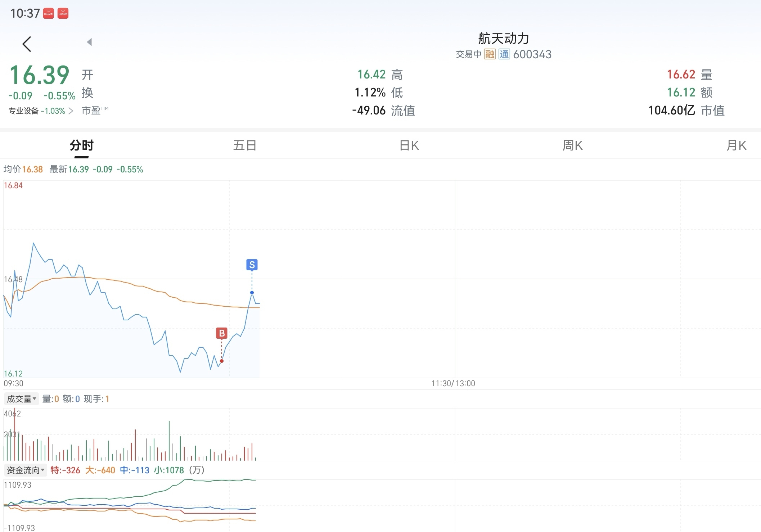Select the 月K chart tab
The height and width of the screenshot is (532, 761).
click(736, 145)
